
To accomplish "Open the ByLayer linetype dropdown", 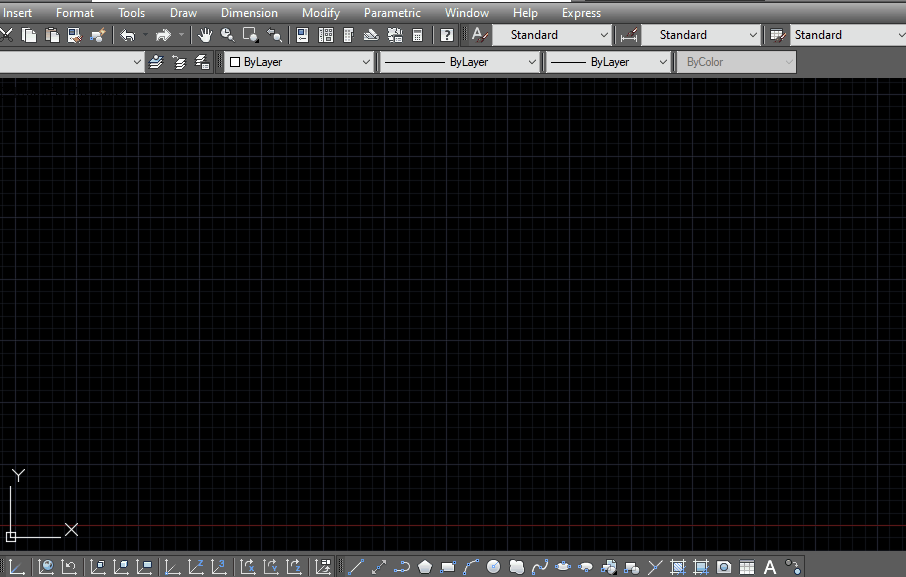I will coord(460,62).
